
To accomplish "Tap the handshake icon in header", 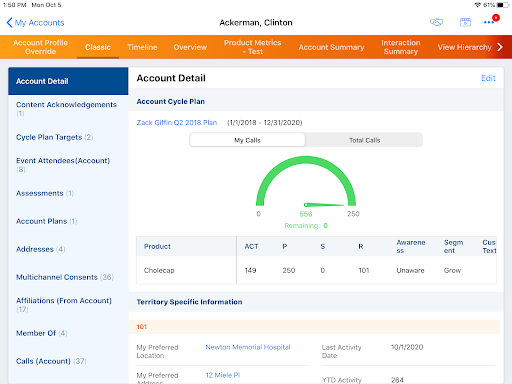I will (x=436, y=22).
